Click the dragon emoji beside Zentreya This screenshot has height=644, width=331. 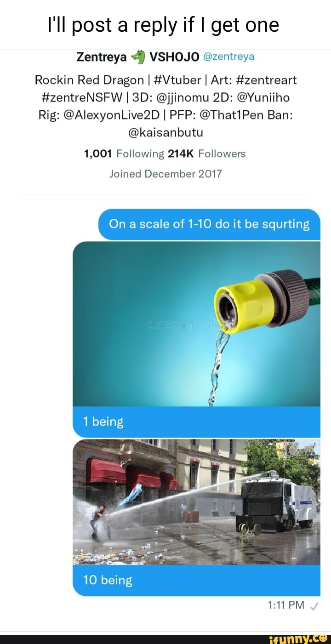(138, 57)
